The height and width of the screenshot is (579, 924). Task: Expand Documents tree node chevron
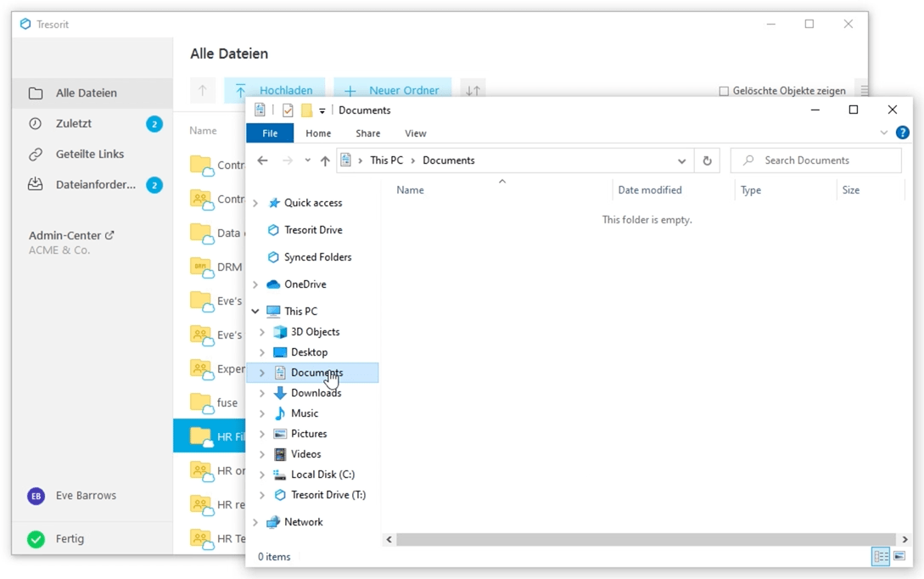pos(262,373)
